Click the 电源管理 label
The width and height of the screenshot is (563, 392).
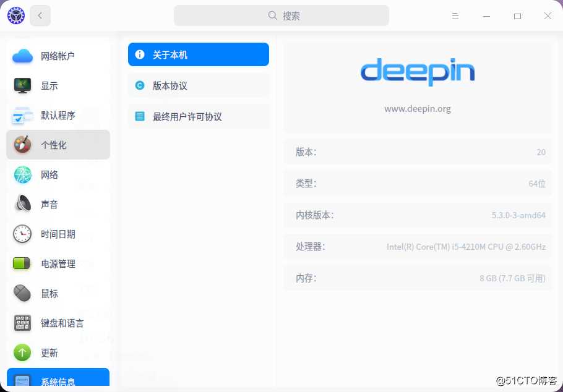(58, 264)
